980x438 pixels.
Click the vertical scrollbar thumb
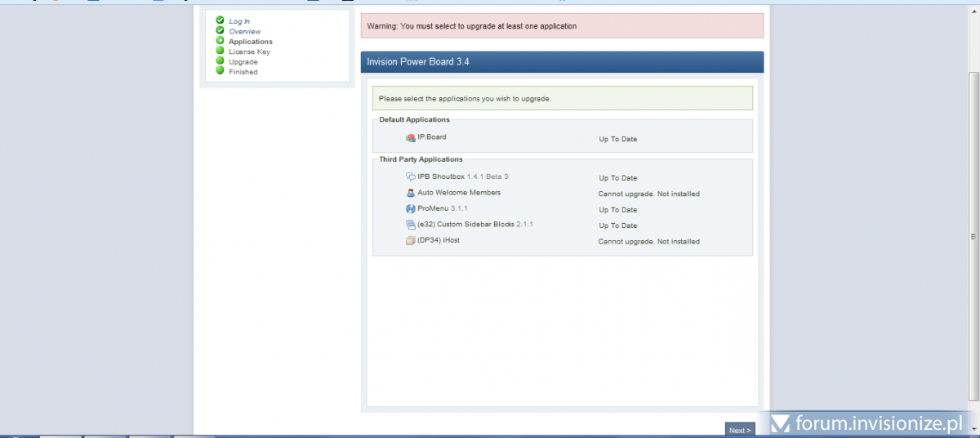point(973,237)
